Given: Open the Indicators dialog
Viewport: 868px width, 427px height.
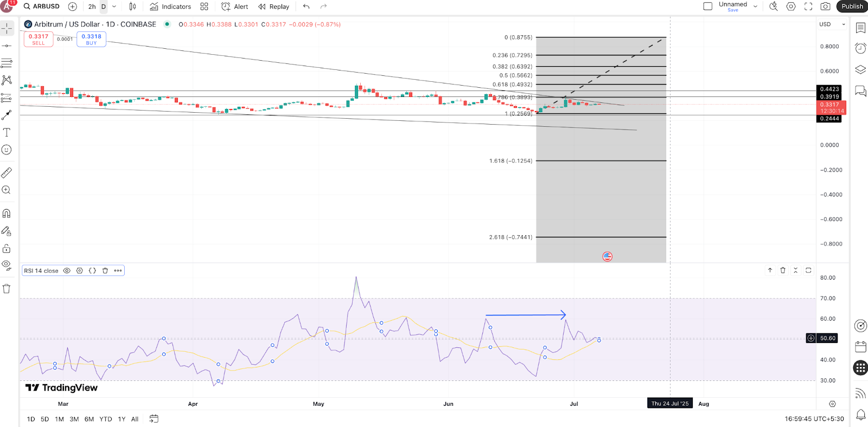Looking at the screenshot, I should (x=170, y=7).
